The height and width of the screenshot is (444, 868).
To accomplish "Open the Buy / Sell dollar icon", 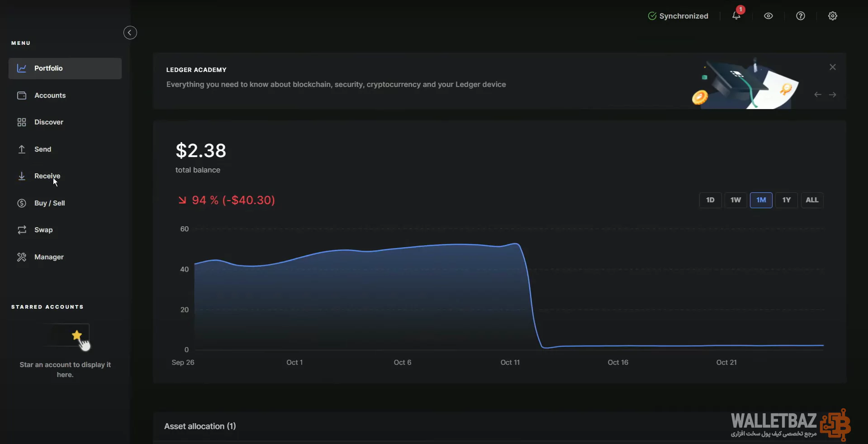I will coord(22,203).
